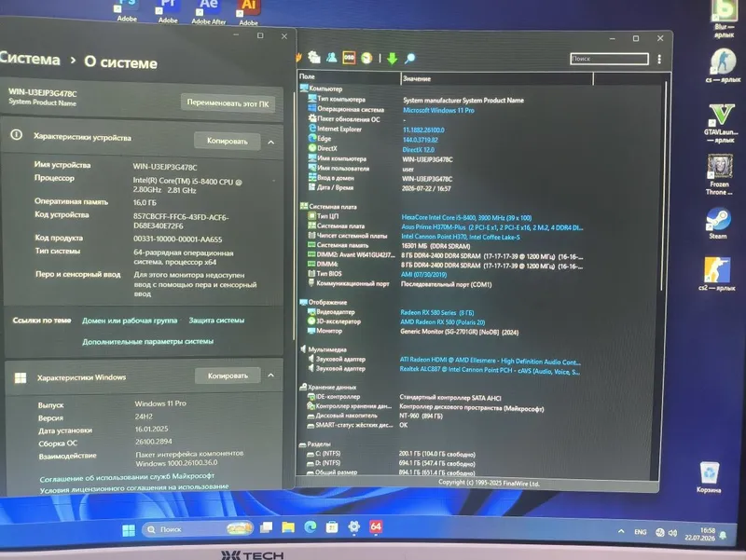Click the AIDA64 vertical scrollbar

click(663, 185)
